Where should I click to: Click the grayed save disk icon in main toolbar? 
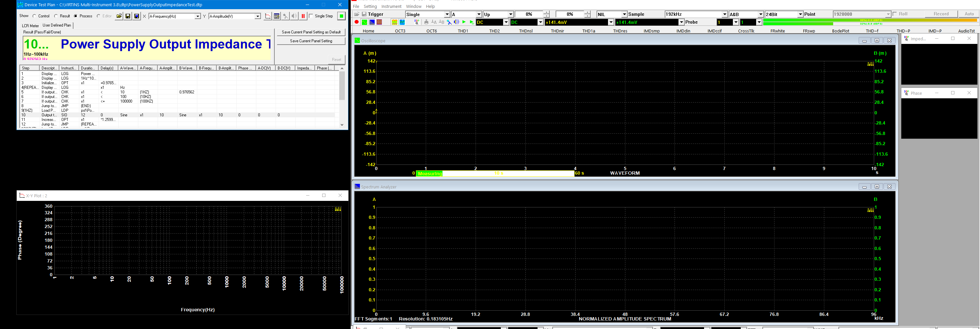coord(364,14)
